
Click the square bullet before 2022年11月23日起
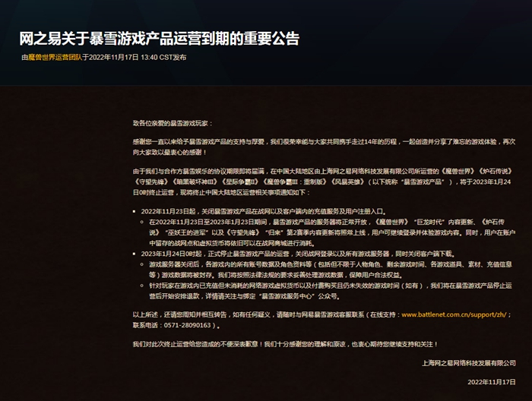135,210
